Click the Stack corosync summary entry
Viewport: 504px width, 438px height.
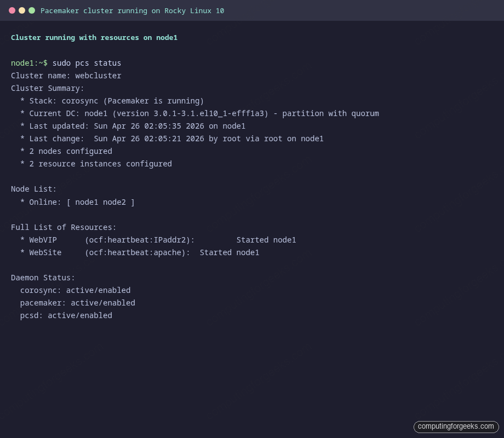coord(111,101)
